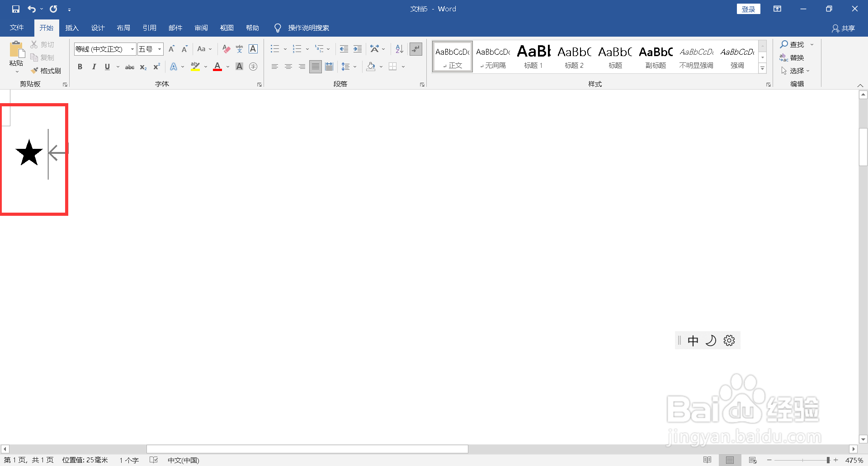Image resolution: width=868 pixels, height=466 pixels.
Task: Expand the Change Case (Aa) dropdown
Action: pos(210,49)
